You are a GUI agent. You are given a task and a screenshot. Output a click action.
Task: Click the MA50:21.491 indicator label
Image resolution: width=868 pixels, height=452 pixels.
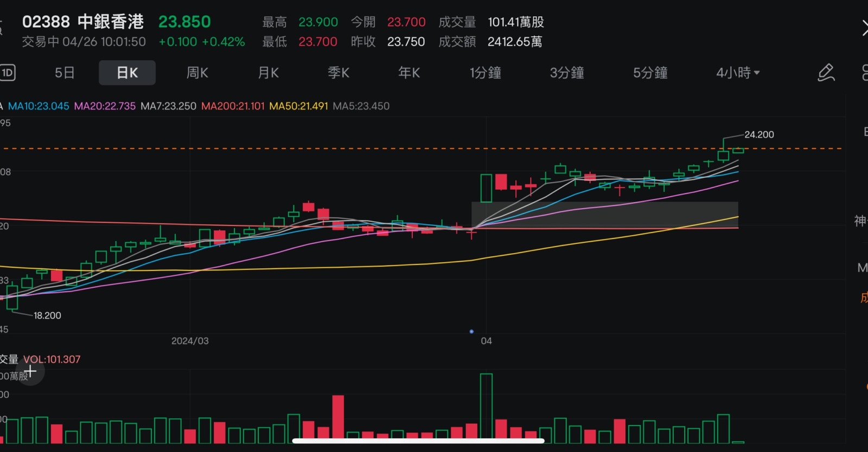pos(298,106)
